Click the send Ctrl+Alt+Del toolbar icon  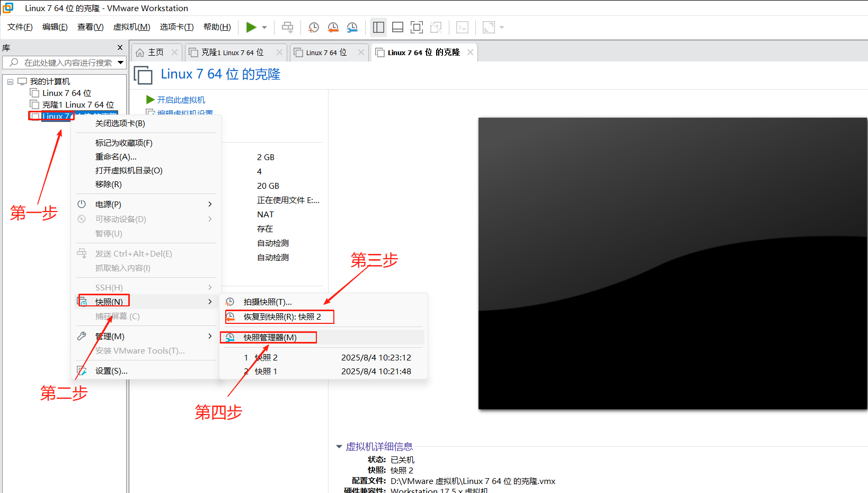pos(287,27)
